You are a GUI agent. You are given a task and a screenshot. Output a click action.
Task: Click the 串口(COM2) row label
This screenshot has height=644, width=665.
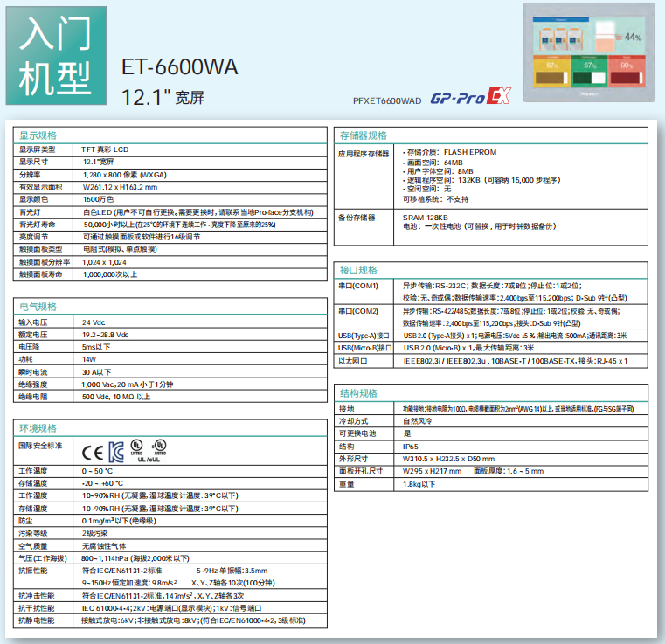tap(358, 311)
